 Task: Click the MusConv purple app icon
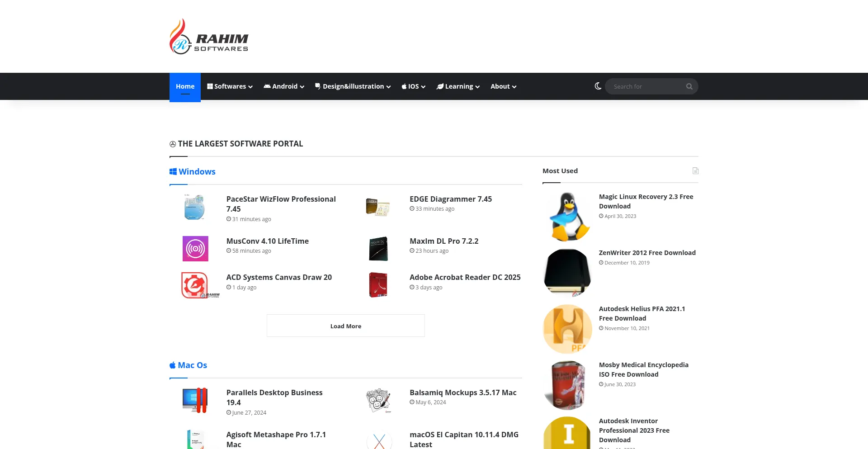point(195,249)
